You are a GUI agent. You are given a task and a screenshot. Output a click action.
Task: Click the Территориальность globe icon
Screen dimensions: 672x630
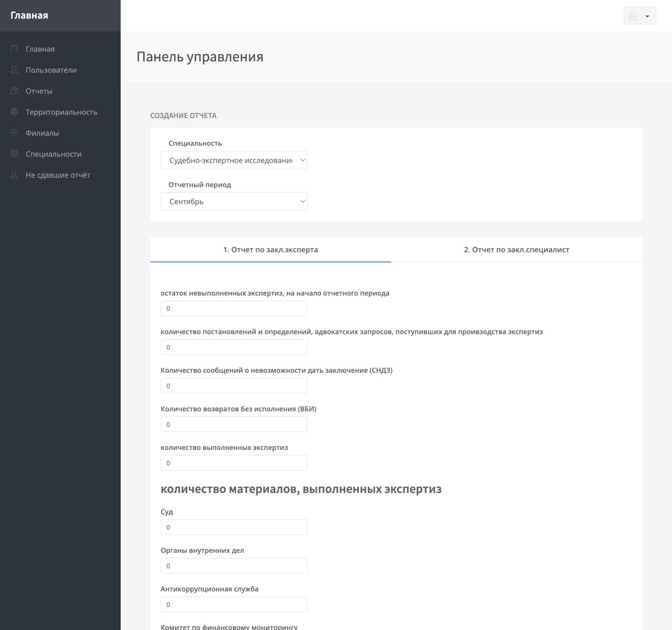[14, 112]
